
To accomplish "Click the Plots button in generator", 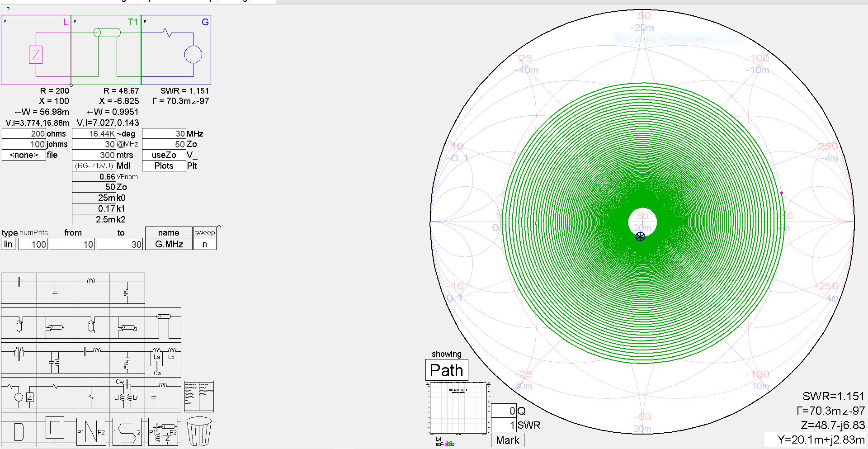I will pyautogui.click(x=164, y=166).
